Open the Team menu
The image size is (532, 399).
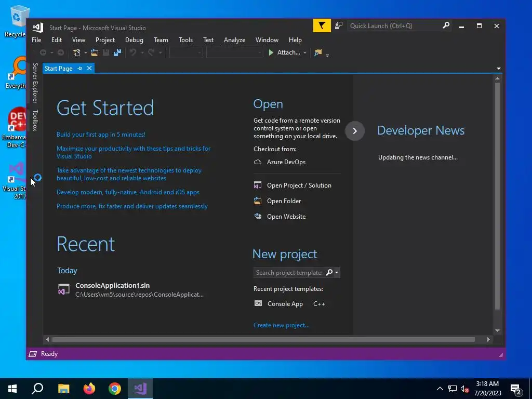[161, 40]
